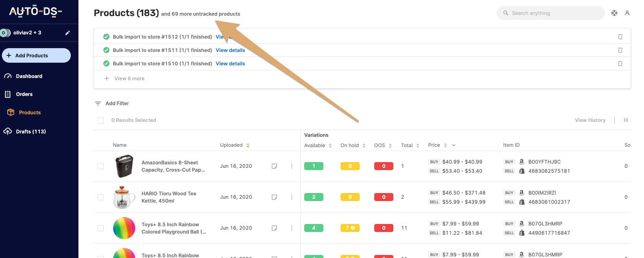
Task: Sort by the Price column arrows
Action: [x=445, y=145]
